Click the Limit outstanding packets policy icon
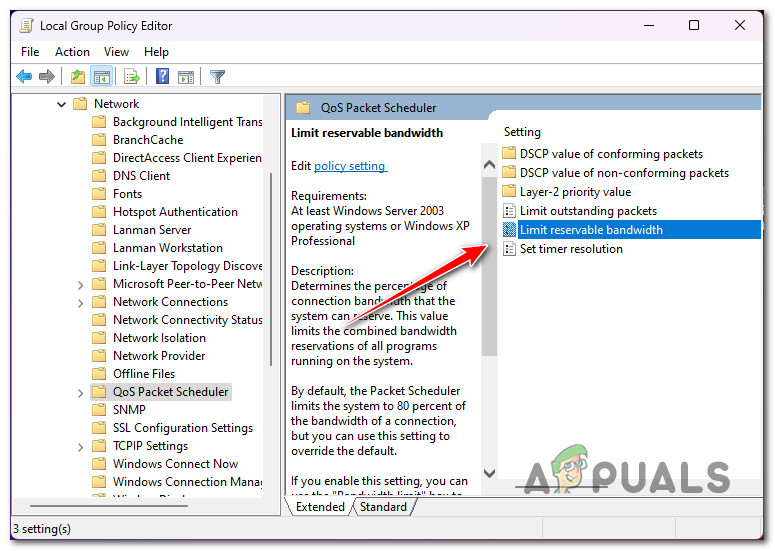 click(509, 211)
